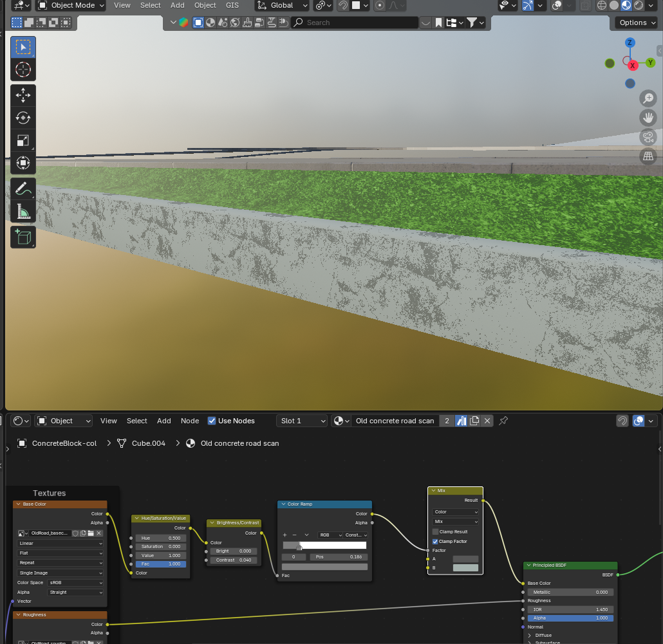Switch to solid viewport shading

(614, 6)
